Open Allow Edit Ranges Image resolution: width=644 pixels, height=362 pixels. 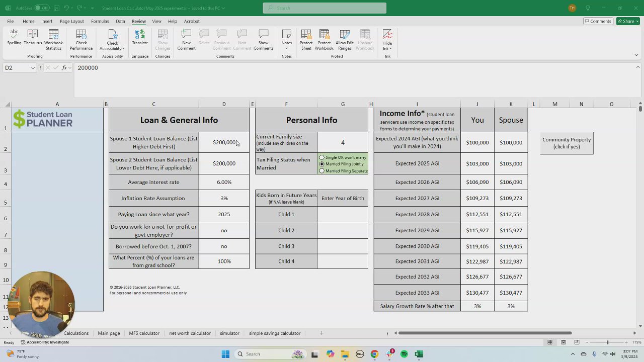[345, 39]
